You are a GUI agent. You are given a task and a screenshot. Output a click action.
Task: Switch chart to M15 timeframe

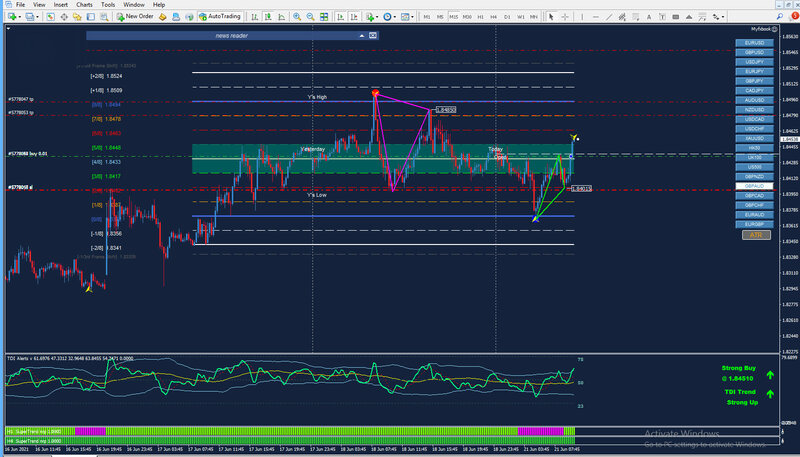454,17
